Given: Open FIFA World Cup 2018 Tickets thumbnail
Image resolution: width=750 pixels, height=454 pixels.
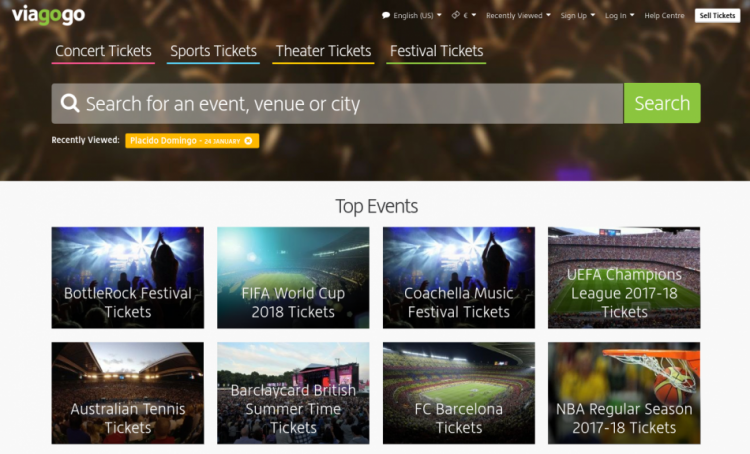Looking at the screenshot, I should tap(293, 278).
